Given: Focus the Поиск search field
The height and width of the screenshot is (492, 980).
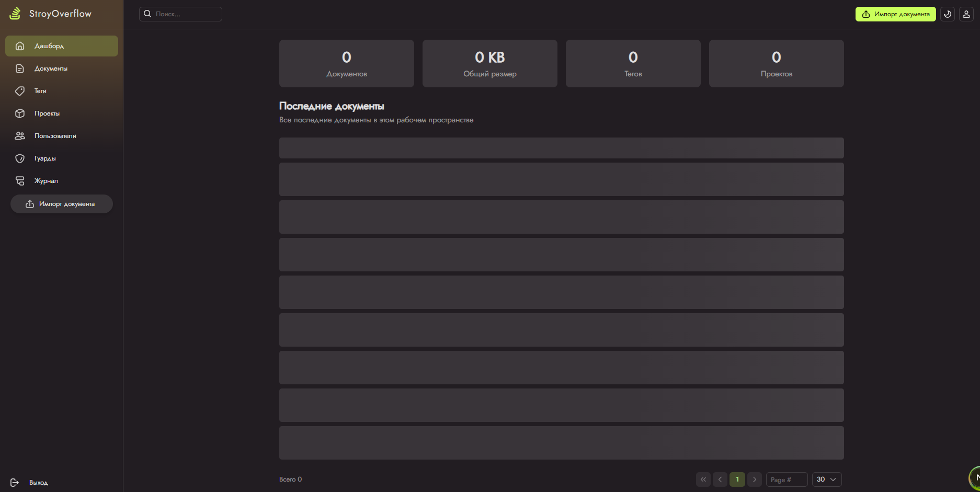Looking at the screenshot, I should pyautogui.click(x=180, y=14).
